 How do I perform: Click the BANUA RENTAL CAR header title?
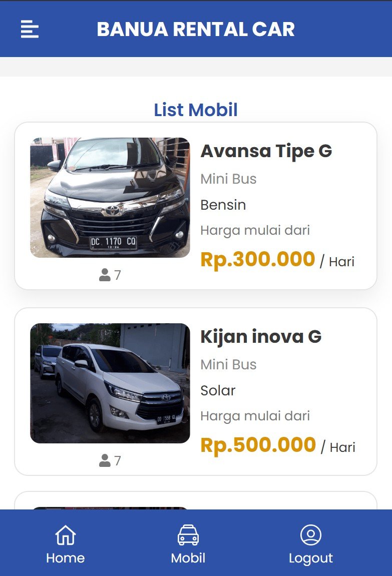(196, 29)
